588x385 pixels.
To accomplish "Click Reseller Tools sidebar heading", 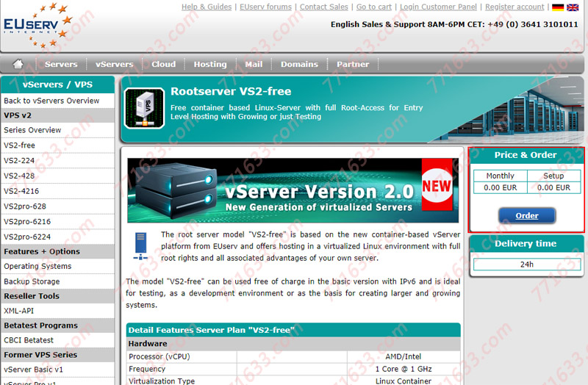I will (58, 296).
